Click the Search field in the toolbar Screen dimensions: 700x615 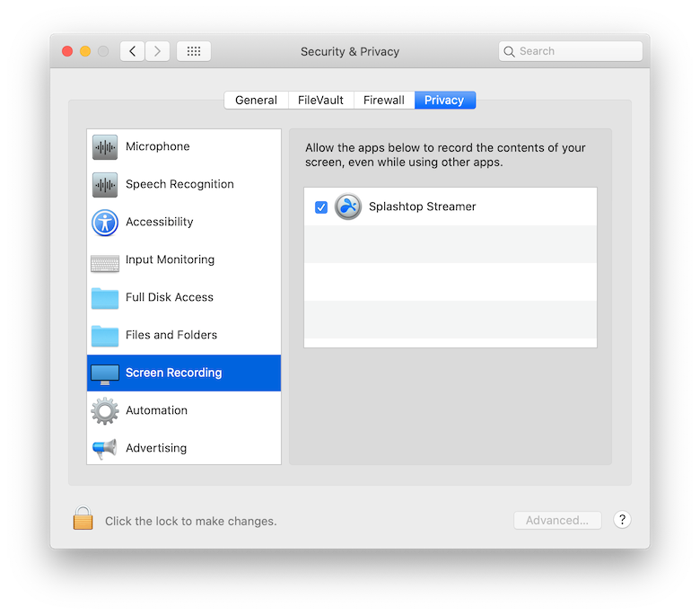571,51
